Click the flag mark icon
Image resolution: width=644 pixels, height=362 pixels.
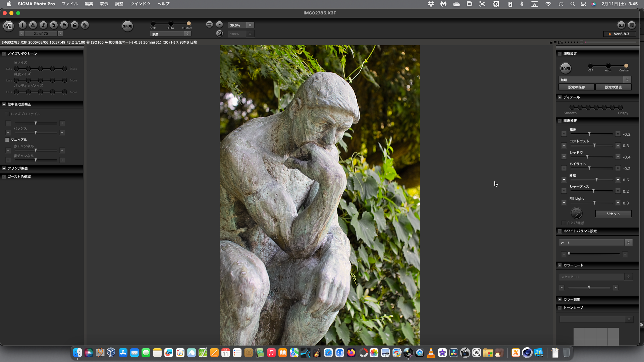[64, 25]
